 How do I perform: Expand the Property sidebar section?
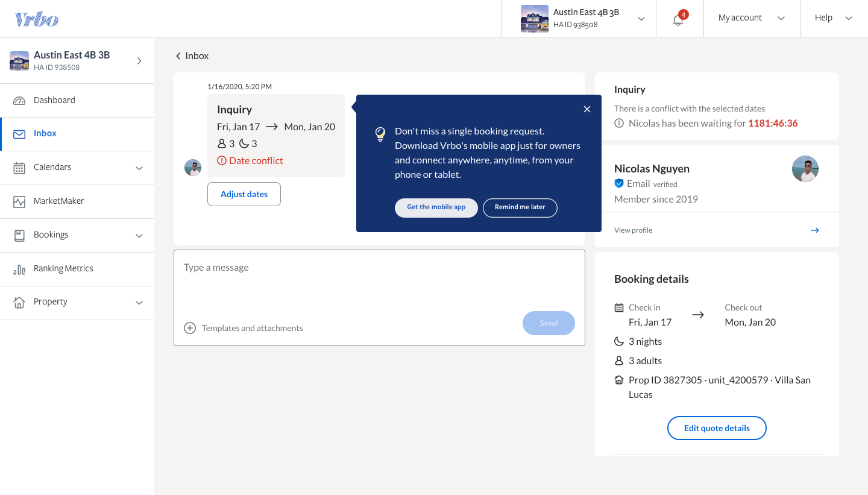pos(139,303)
